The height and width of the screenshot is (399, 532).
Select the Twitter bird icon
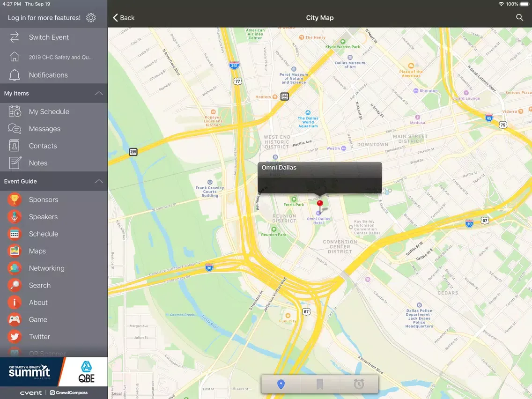pos(14,337)
